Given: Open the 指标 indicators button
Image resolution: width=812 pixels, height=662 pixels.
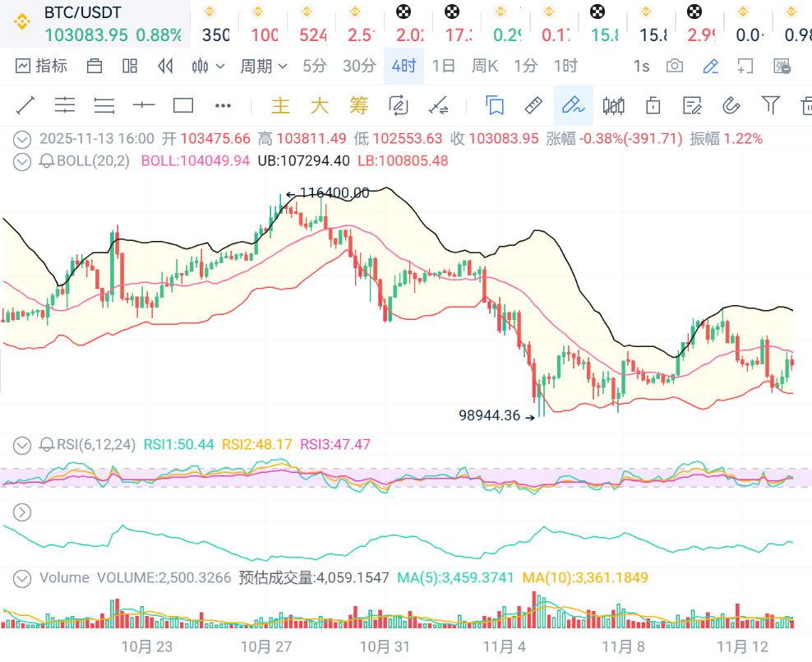Looking at the screenshot, I should (41, 66).
